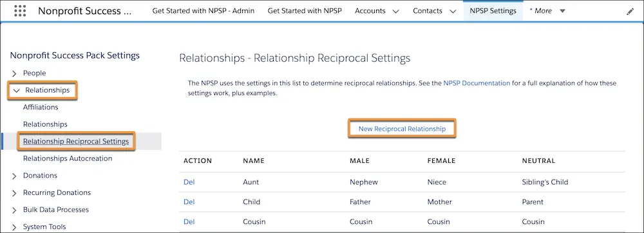Delete the Aunt reciprocal relationship
This screenshot has height=233, width=644.
189,182
